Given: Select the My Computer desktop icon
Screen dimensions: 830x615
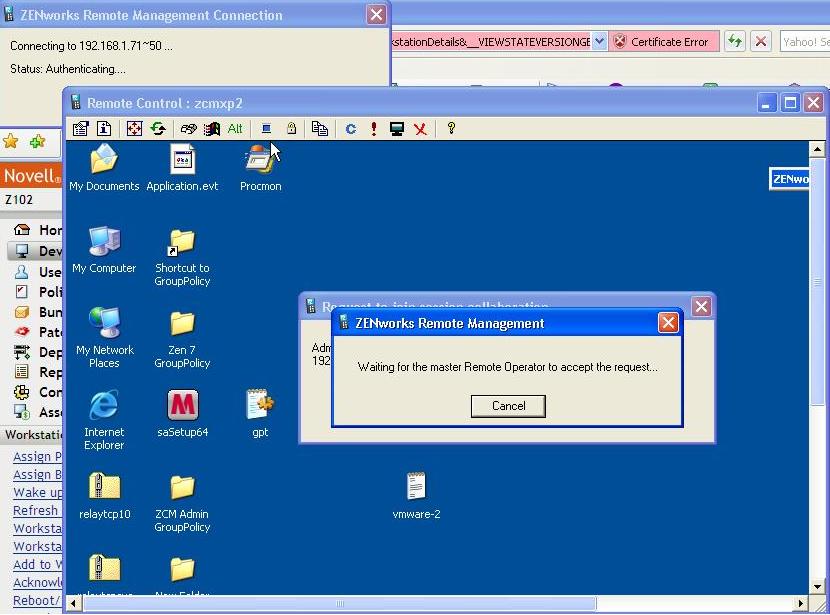Looking at the screenshot, I should point(104,250).
